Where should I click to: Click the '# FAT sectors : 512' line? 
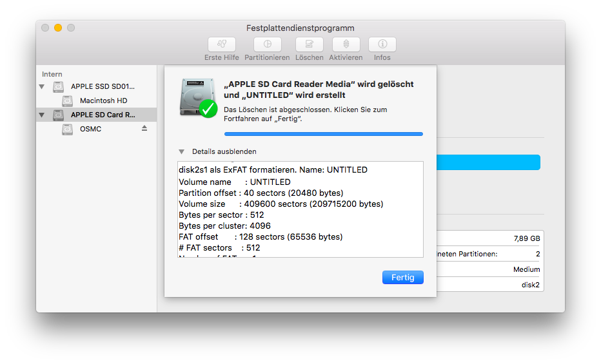[219, 248]
